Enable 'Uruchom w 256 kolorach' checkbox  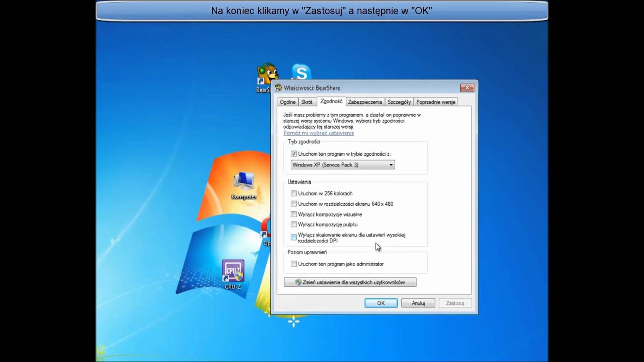[294, 193]
